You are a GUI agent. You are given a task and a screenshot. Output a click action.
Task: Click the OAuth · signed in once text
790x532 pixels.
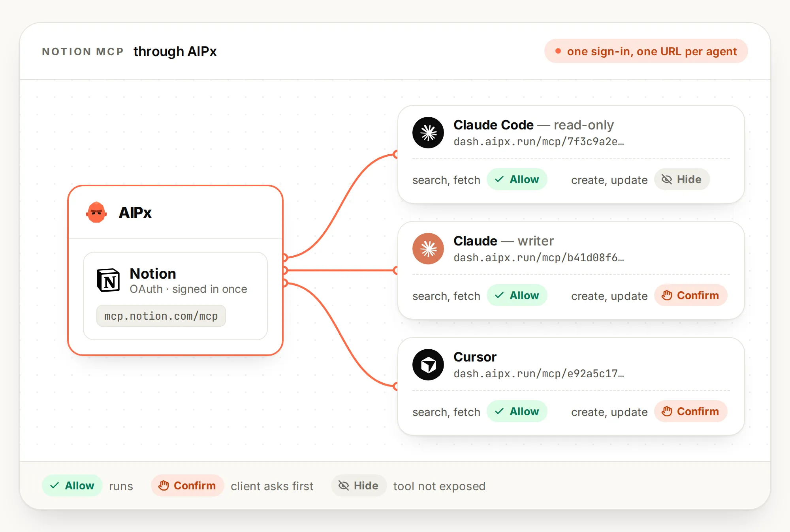(x=188, y=289)
